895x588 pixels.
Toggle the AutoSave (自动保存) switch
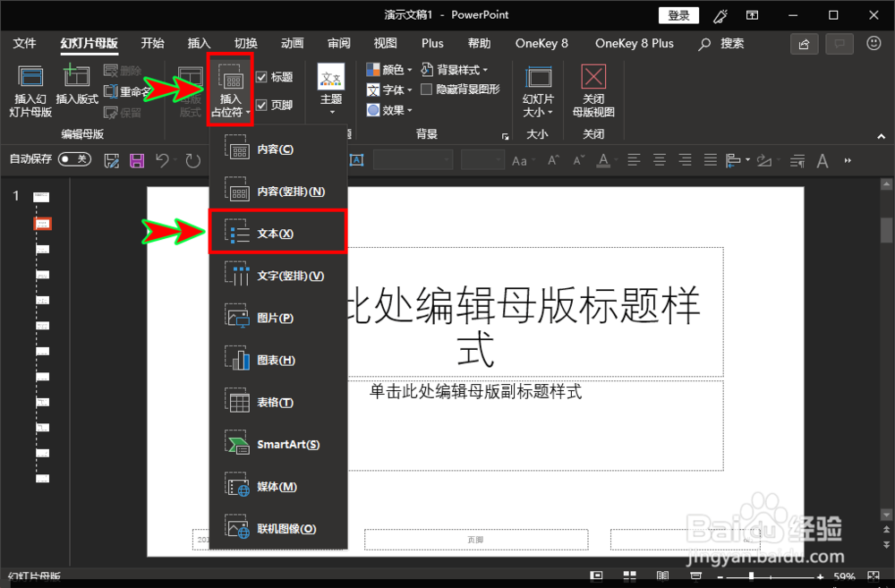(75, 159)
